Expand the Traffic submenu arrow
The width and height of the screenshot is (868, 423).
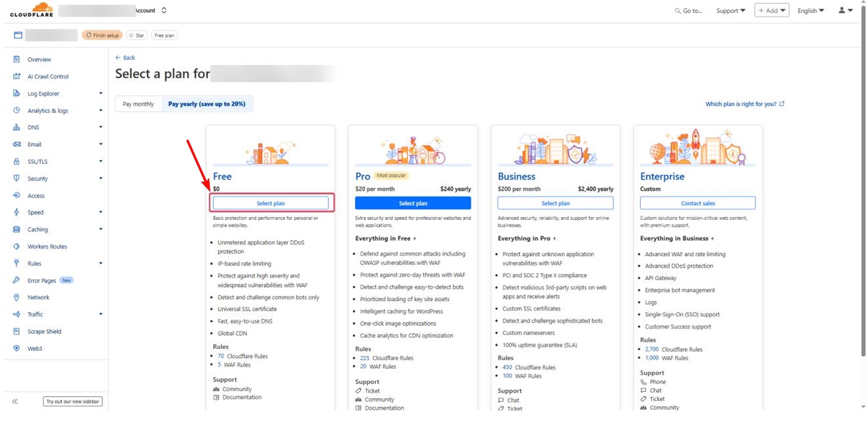(x=101, y=314)
